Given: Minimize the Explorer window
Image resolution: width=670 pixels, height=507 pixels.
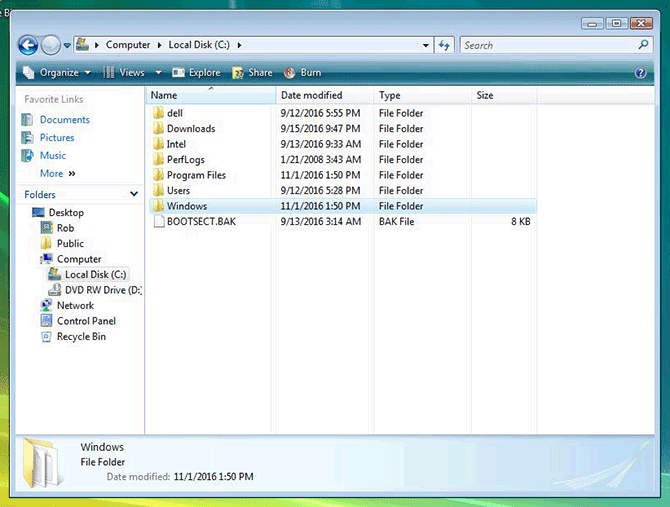Looking at the screenshot, I should [x=592, y=23].
